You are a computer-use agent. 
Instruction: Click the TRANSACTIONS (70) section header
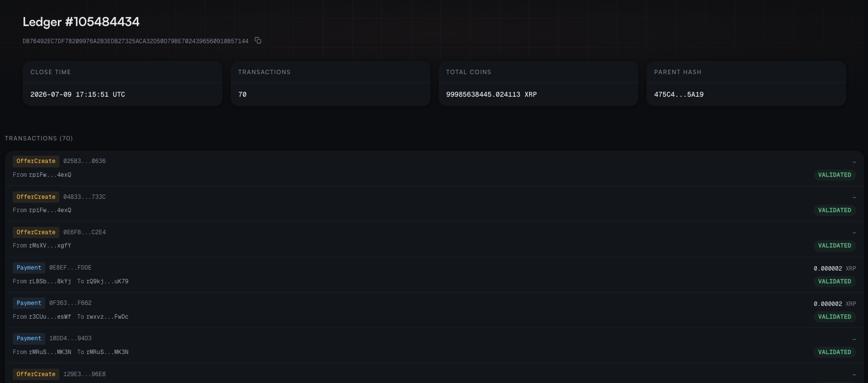[x=39, y=138]
